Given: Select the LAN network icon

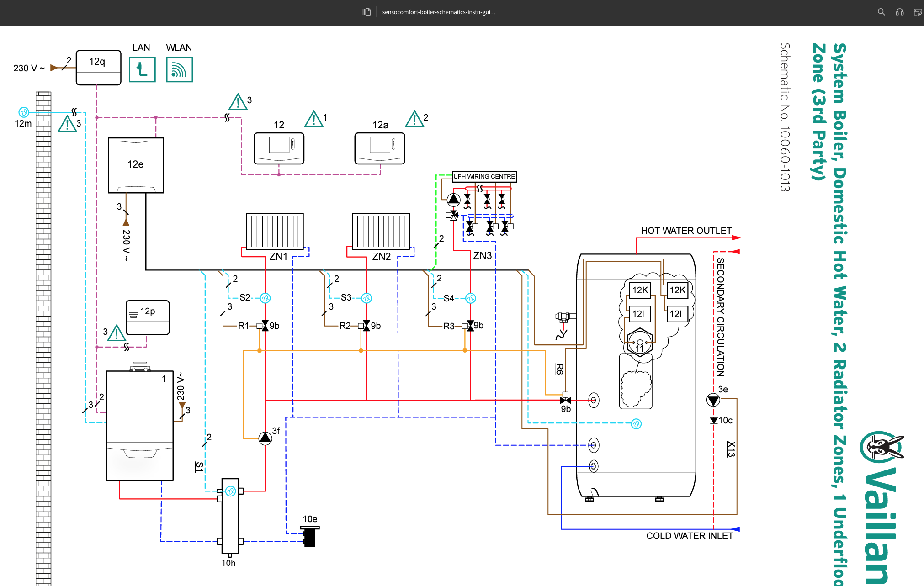Looking at the screenshot, I should click(x=142, y=69).
